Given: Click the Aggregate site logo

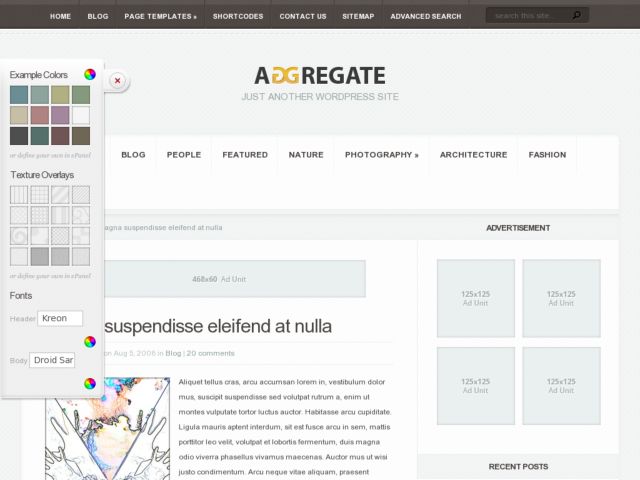Looking at the screenshot, I should click(x=319, y=75).
